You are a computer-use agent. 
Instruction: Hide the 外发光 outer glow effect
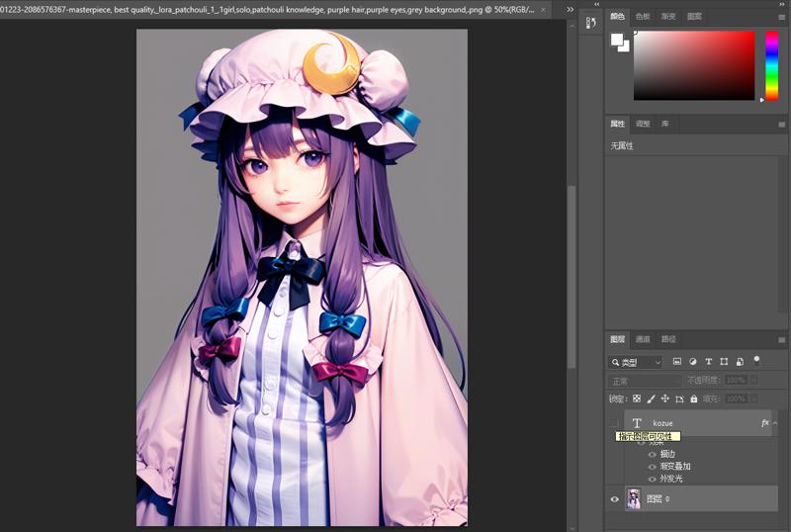[652, 479]
